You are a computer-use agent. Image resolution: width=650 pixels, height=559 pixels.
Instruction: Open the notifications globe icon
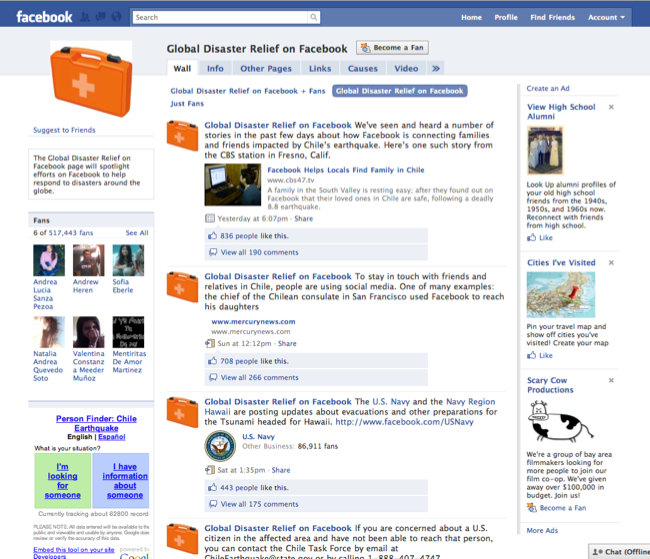coord(117,17)
